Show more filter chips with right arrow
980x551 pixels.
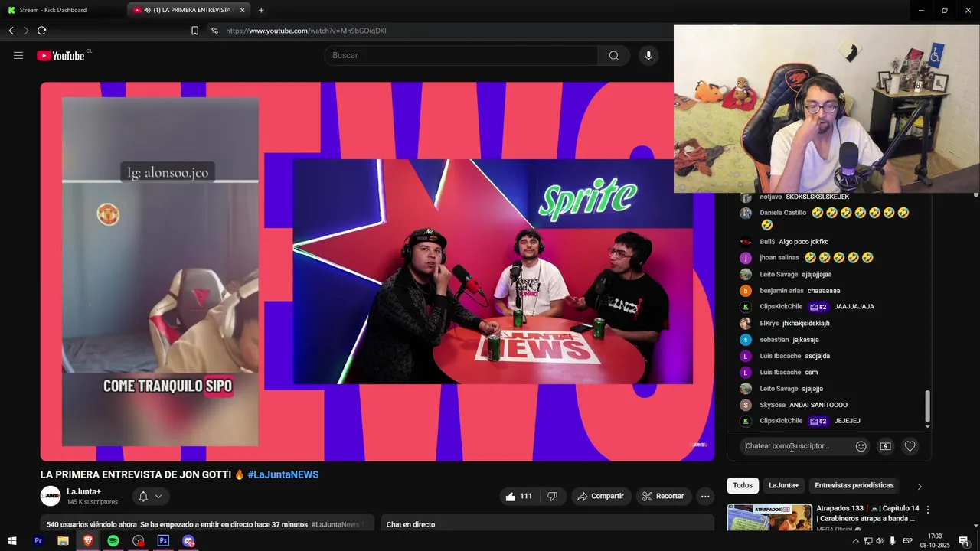pyautogui.click(x=920, y=486)
